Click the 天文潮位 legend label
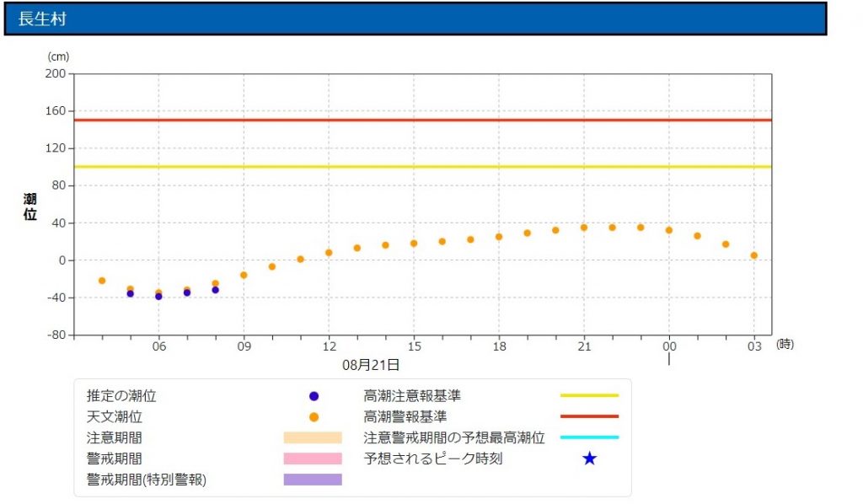863x504 pixels. 114,417
